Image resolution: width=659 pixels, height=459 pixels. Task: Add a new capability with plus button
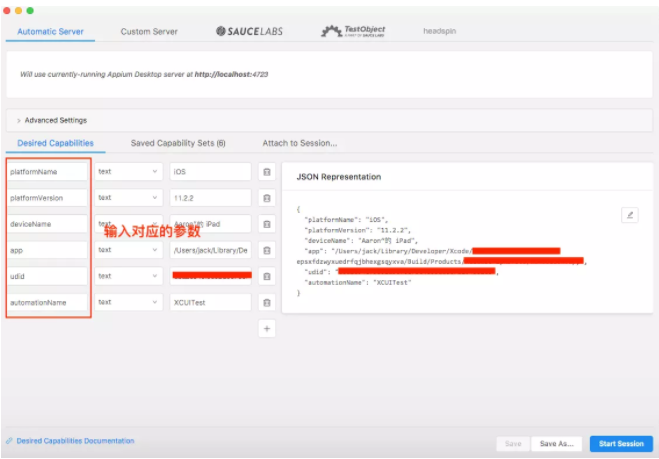pyautogui.click(x=266, y=329)
